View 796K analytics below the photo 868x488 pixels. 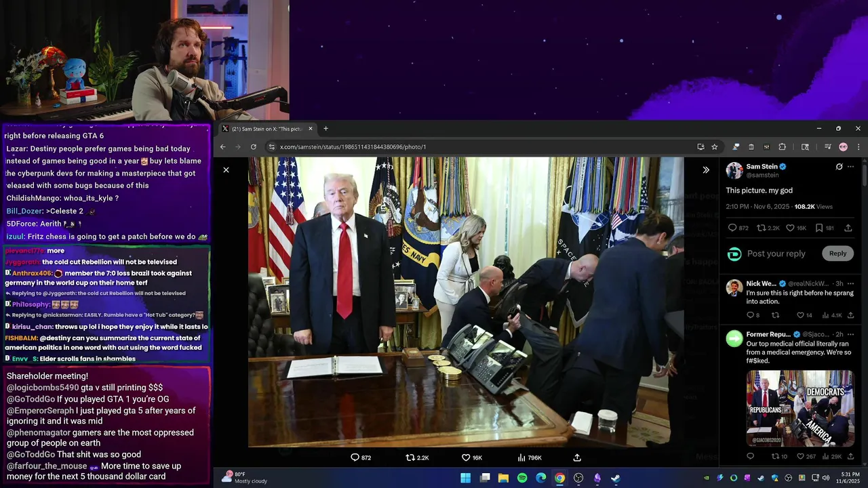click(x=530, y=457)
